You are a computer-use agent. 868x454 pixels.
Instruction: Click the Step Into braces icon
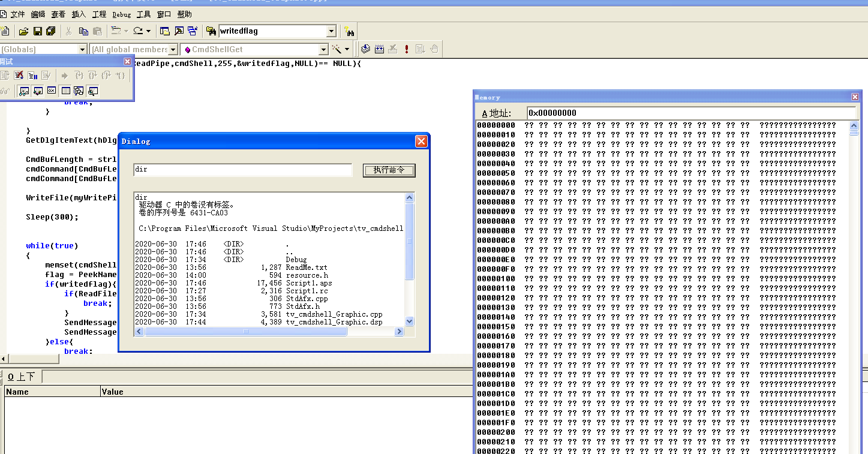79,76
